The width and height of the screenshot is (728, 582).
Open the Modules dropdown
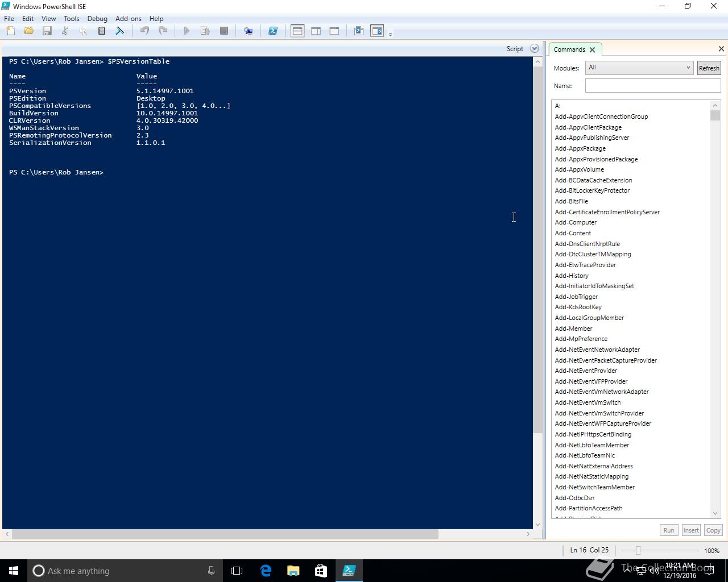(639, 68)
